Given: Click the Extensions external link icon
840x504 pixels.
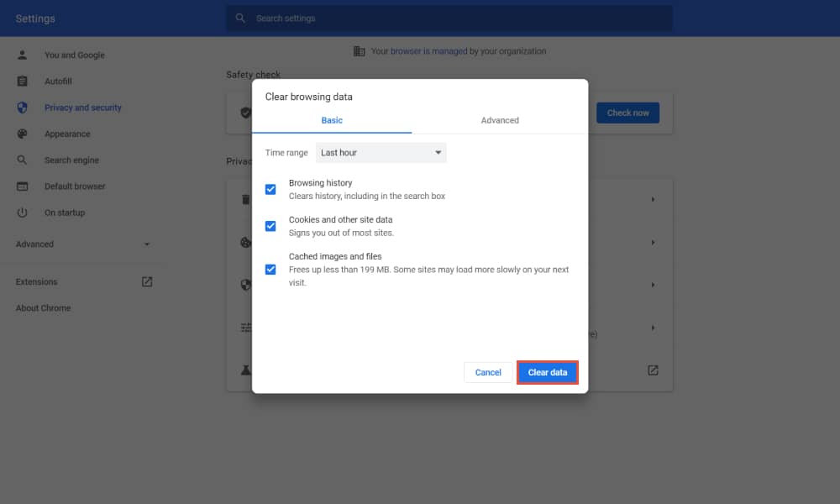Looking at the screenshot, I should click(147, 281).
